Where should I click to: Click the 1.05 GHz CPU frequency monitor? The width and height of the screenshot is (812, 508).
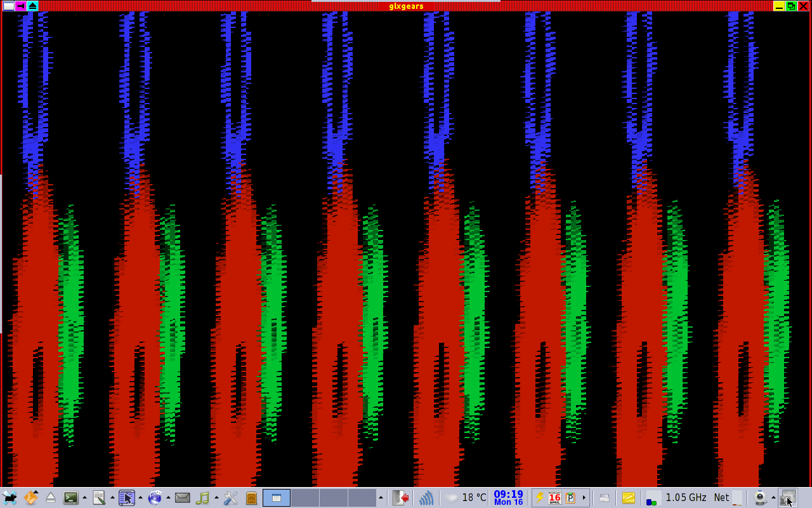[685, 498]
